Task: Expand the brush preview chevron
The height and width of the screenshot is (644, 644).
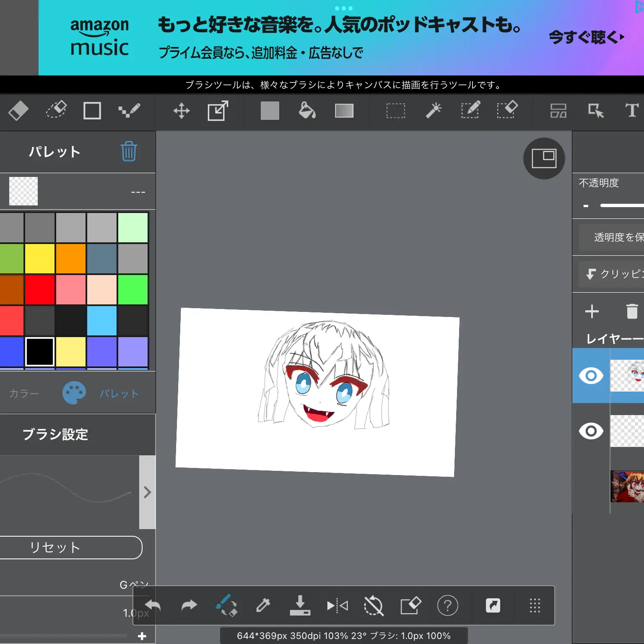Action: click(147, 492)
